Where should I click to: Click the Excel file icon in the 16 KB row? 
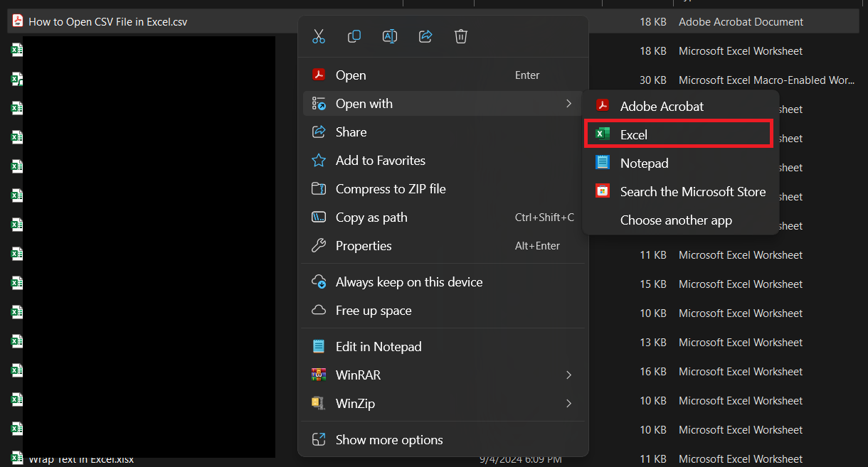17,370
